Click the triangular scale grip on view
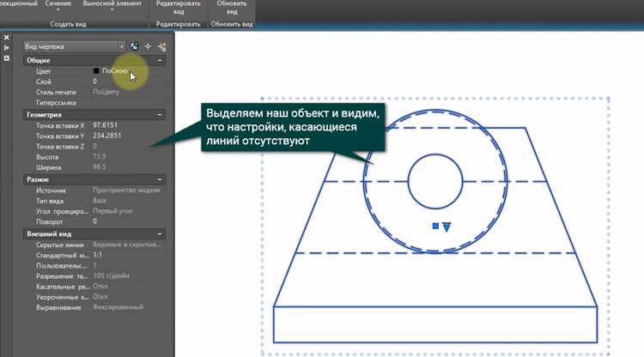The width and height of the screenshot is (644, 357). click(x=447, y=227)
